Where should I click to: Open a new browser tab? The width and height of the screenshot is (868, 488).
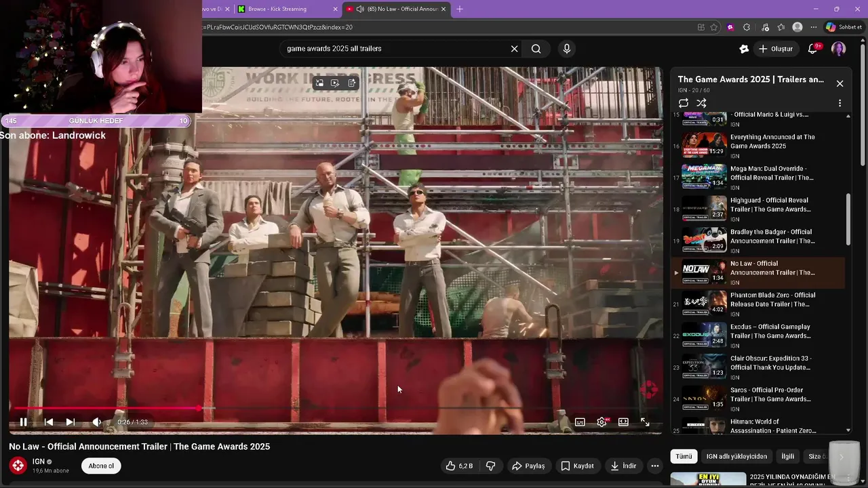pos(460,9)
